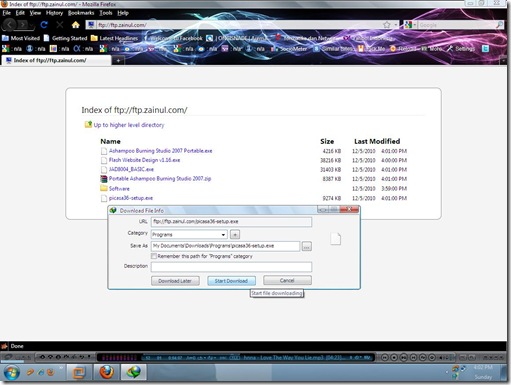
Task: Open the Most Visited bookmarks folder
Action: pyautogui.click(x=21, y=38)
